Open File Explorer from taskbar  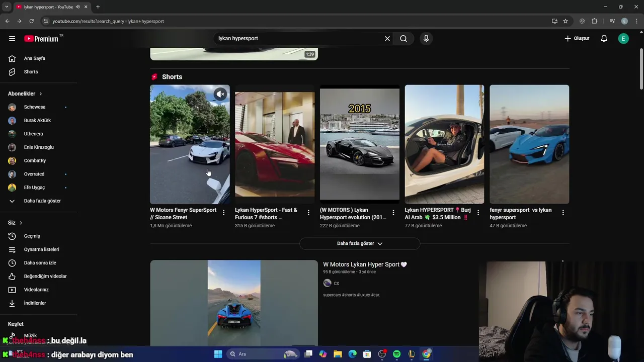click(338, 354)
